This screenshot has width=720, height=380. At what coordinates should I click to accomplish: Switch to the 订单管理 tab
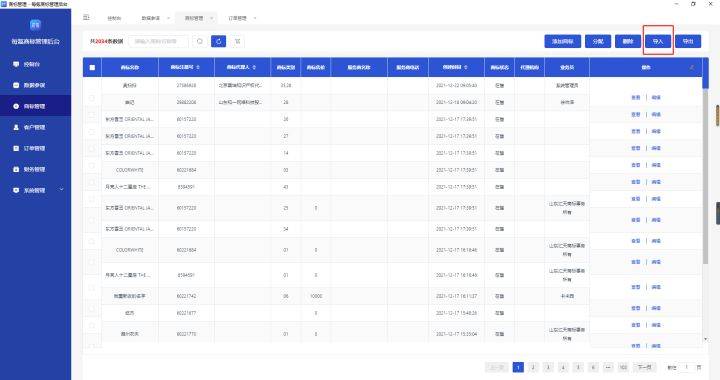tap(237, 18)
